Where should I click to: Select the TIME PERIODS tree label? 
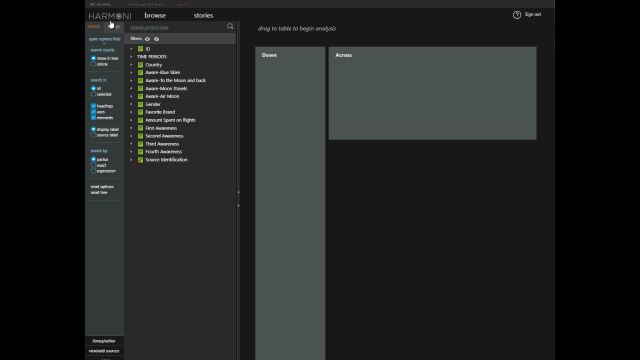pyautogui.click(x=152, y=57)
